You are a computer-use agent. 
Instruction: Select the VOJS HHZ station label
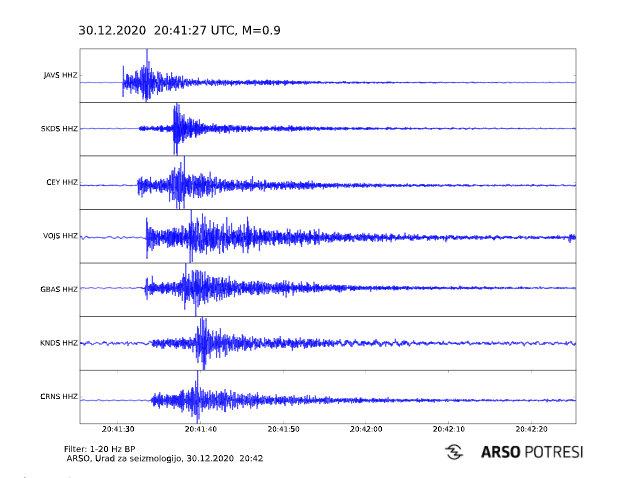click(60, 236)
